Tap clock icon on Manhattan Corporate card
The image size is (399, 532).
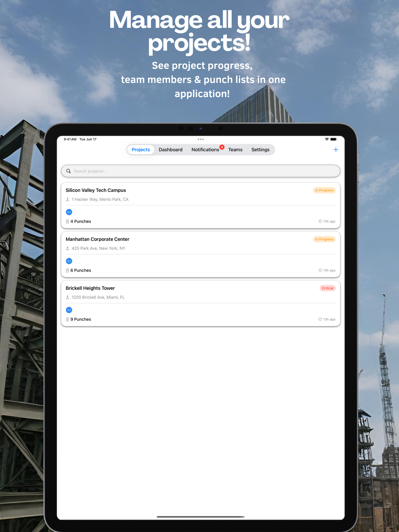click(x=320, y=270)
